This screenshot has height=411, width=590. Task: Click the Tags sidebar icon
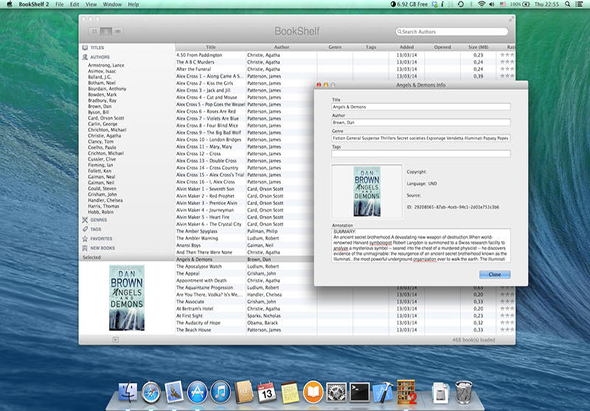(x=85, y=229)
